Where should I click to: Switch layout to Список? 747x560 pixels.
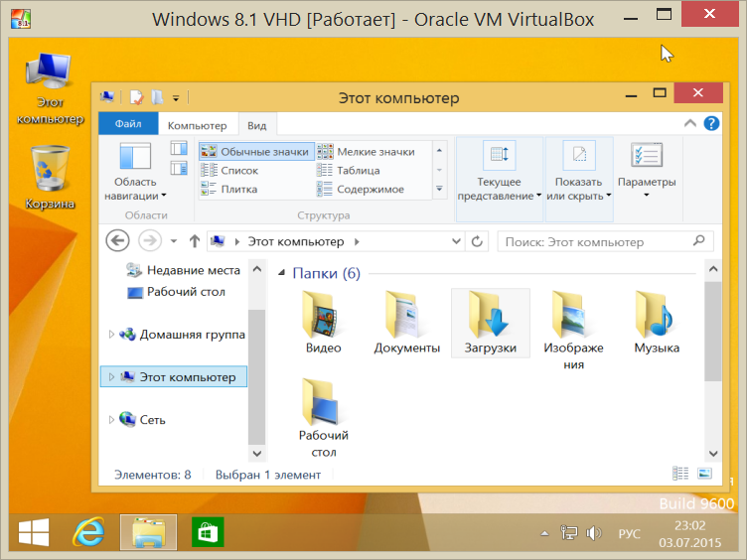(229, 170)
